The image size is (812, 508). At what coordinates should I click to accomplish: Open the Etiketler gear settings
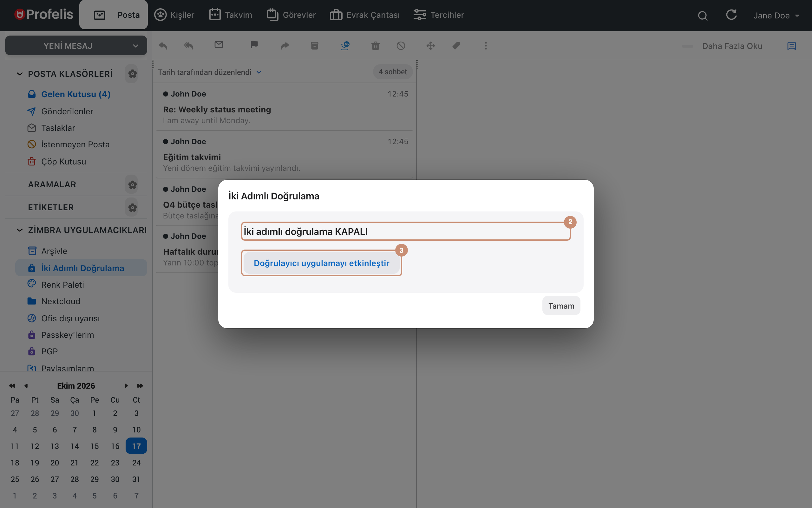click(x=132, y=207)
